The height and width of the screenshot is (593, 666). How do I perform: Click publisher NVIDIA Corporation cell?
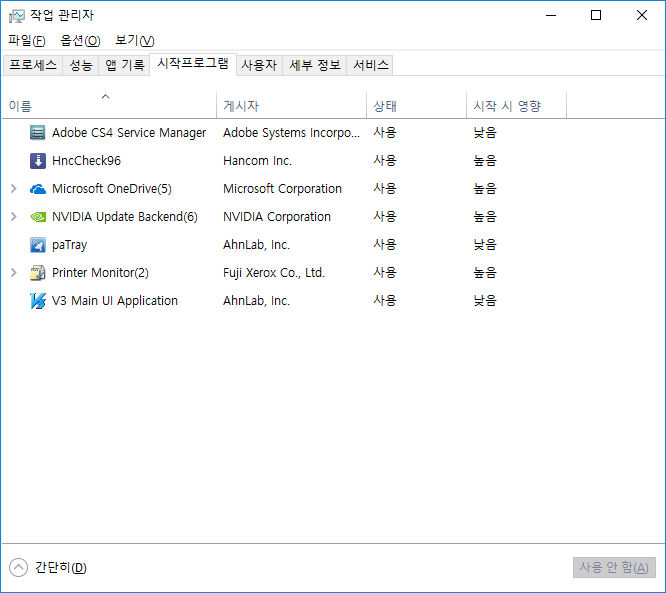coord(277,217)
